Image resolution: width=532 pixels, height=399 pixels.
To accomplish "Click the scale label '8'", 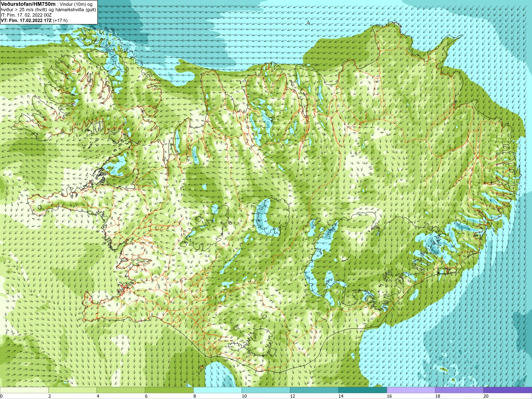I will [x=194, y=396].
